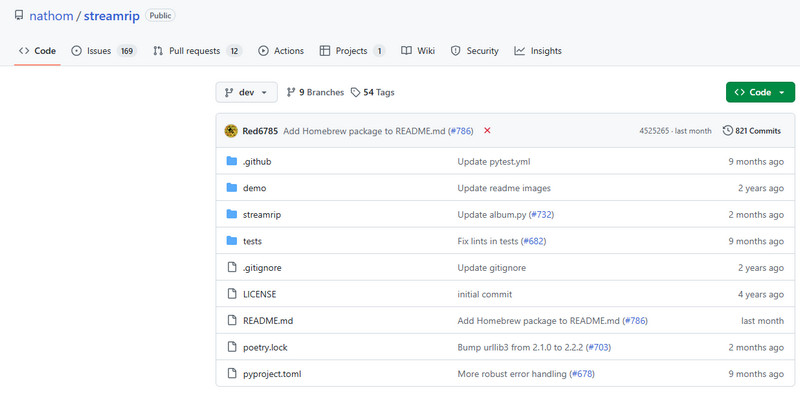Click the LICENSE file icon

(232, 294)
